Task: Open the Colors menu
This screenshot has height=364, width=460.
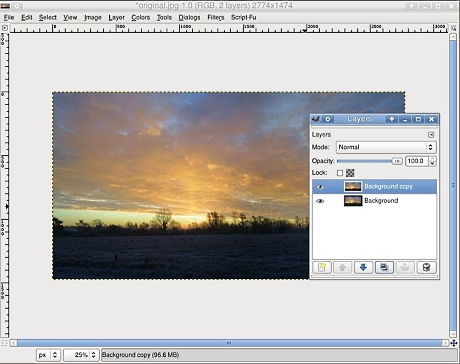Action: 140,17
